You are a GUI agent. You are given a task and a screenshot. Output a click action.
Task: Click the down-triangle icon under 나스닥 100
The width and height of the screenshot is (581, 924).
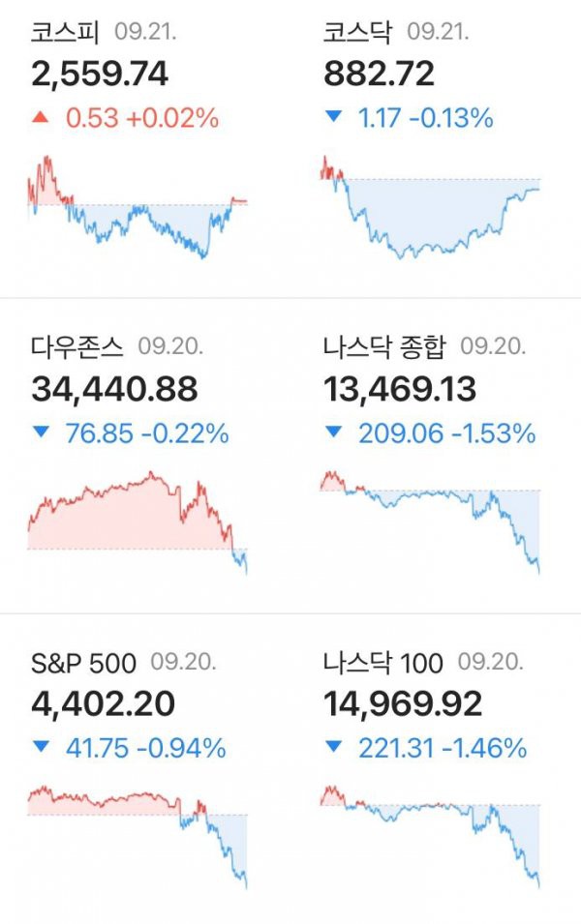coord(333,747)
